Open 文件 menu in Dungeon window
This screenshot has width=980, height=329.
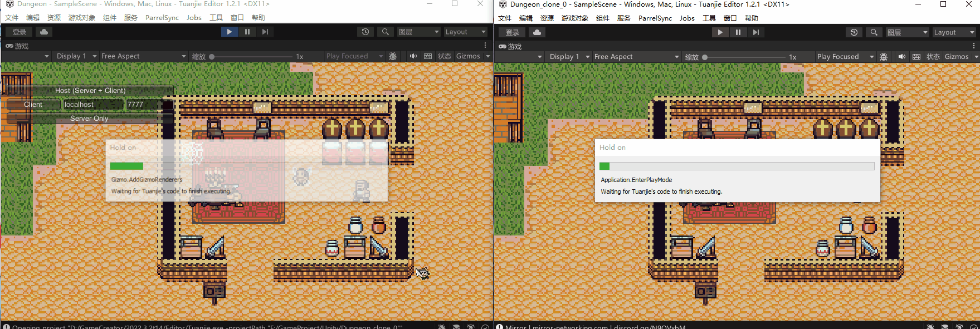click(12, 18)
